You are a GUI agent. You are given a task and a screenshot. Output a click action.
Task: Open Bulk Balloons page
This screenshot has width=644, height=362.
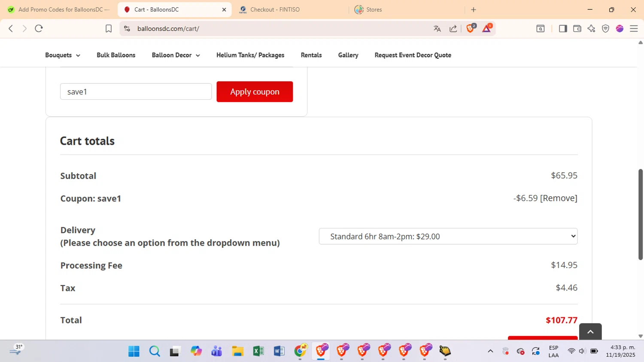116,55
